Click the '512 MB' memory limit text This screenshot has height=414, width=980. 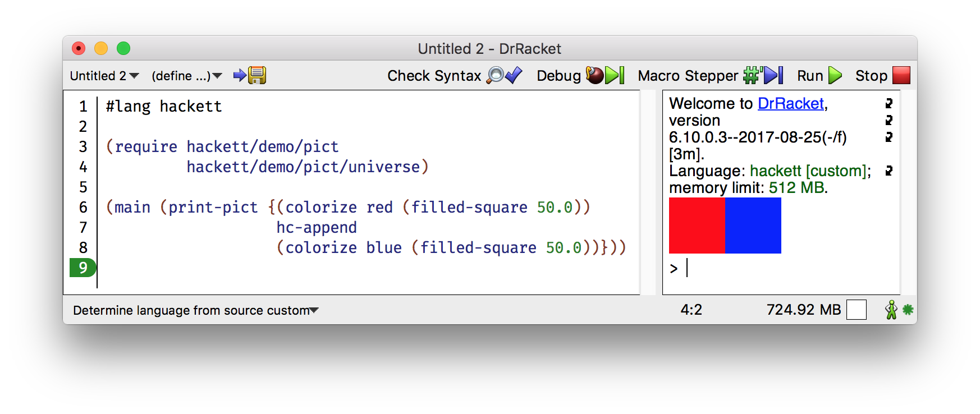(x=796, y=187)
